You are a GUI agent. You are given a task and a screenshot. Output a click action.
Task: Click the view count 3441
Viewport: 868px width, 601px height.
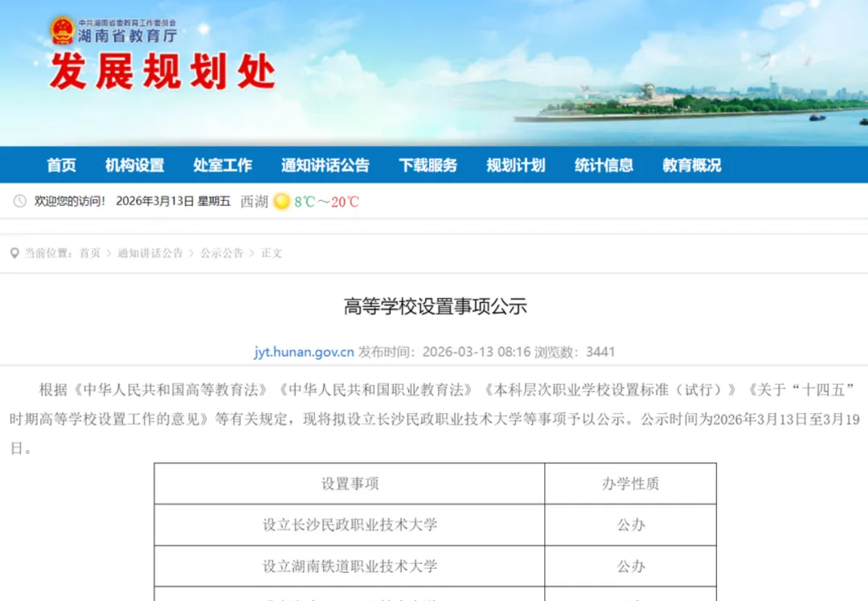[x=600, y=352]
